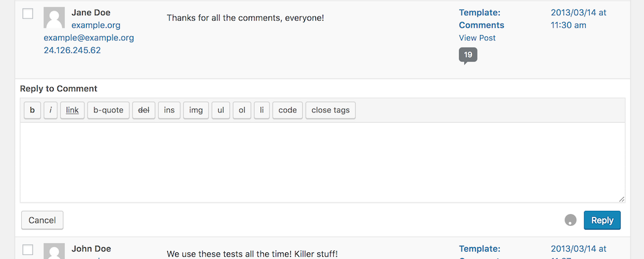This screenshot has width=644, height=259.
Task: Click the del strikethrough quicktag
Action: (143, 110)
